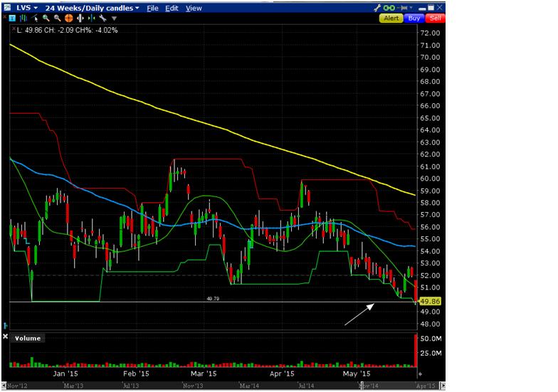Viewport: 558px width, 392px height.
Task: Click the zoom in magnifier icon
Action: coord(47,18)
